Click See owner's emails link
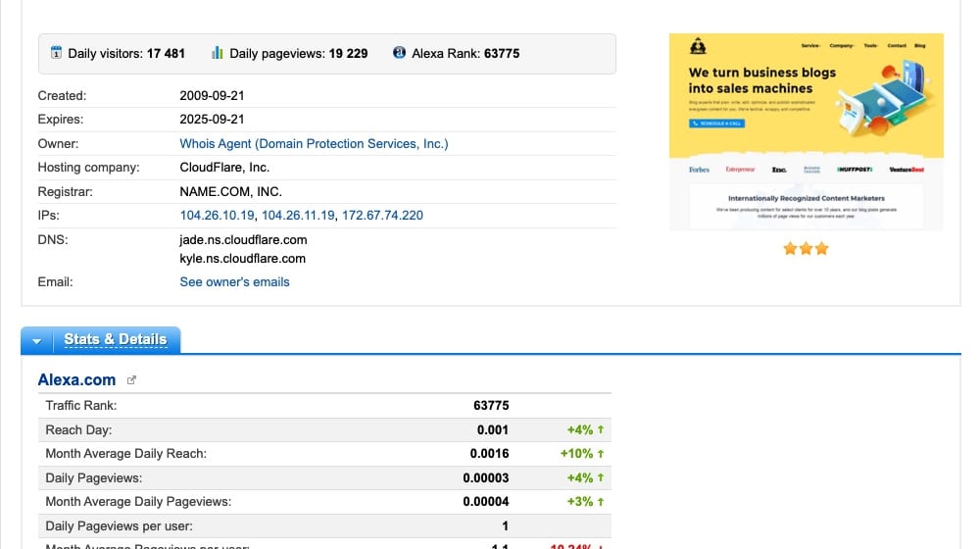The width and height of the screenshot is (980, 549). coord(234,281)
